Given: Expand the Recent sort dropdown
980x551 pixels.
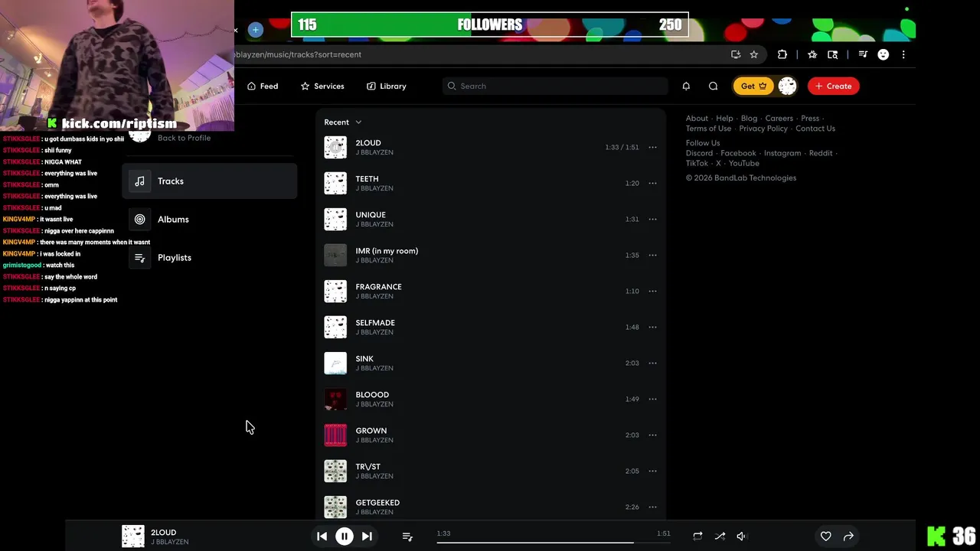Looking at the screenshot, I should (342, 122).
